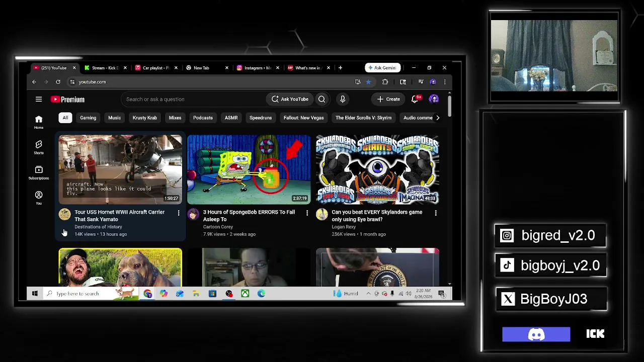Screen dimensions: 644x362
Task: Click the YouTube Premium logo
Action: point(67,100)
